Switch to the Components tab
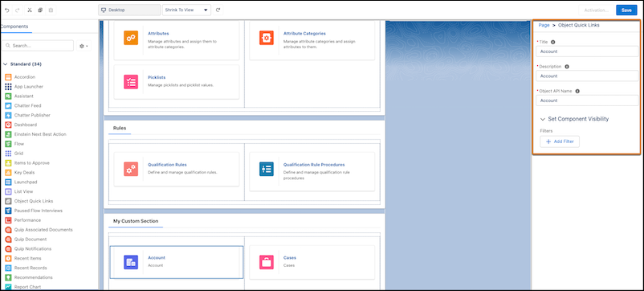 point(14,27)
